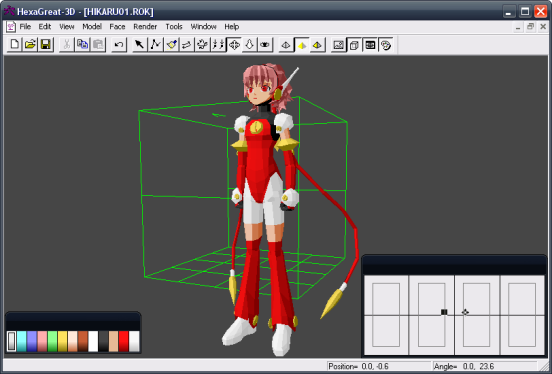Toggle the yellow flat shading display mode
The height and width of the screenshot is (374, 552).
(301, 45)
